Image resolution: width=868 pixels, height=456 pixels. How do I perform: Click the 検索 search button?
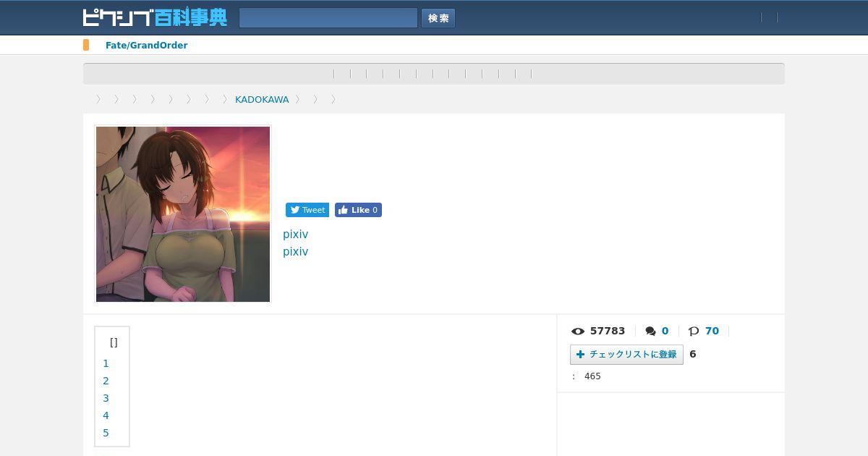coord(438,18)
